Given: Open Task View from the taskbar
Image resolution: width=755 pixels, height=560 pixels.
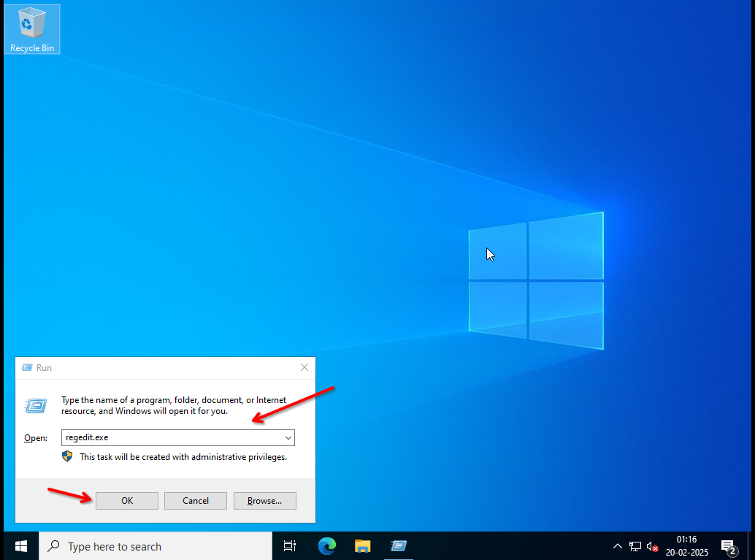Looking at the screenshot, I should coord(290,546).
